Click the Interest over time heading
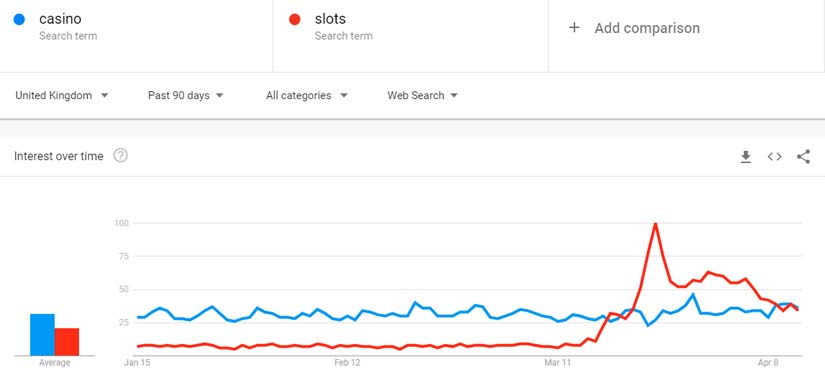 coord(58,156)
